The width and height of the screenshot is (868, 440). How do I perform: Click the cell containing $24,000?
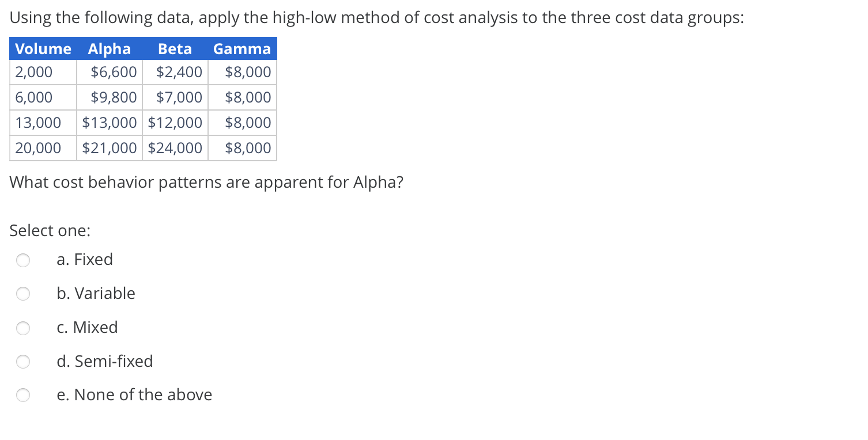(x=175, y=148)
